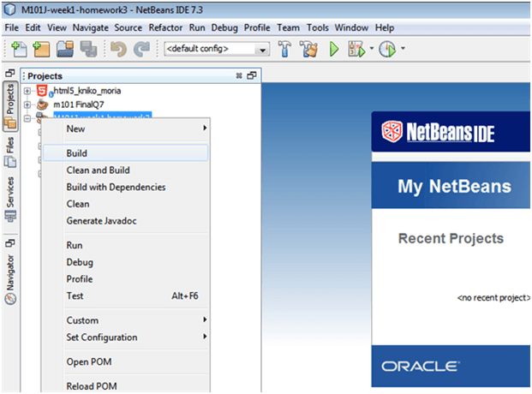Choose Run in the context menu
This screenshot has height=394, width=532.
click(x=126, y=245)
